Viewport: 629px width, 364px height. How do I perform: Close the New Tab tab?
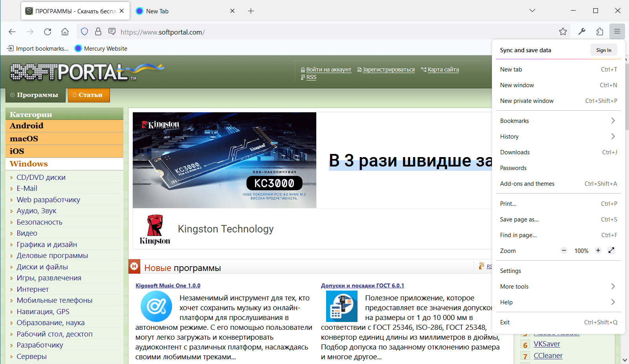click(x=232, y=11)
